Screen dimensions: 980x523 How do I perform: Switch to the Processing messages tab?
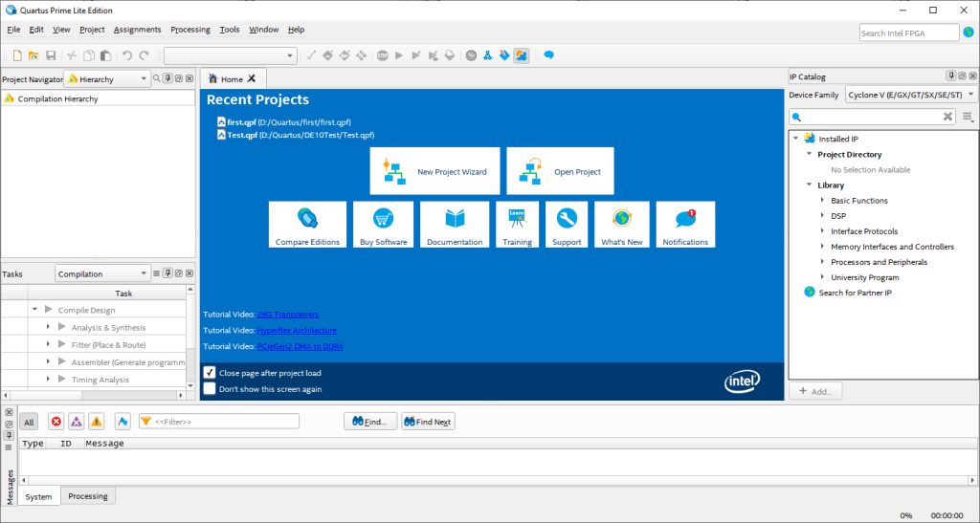[88, 496]
